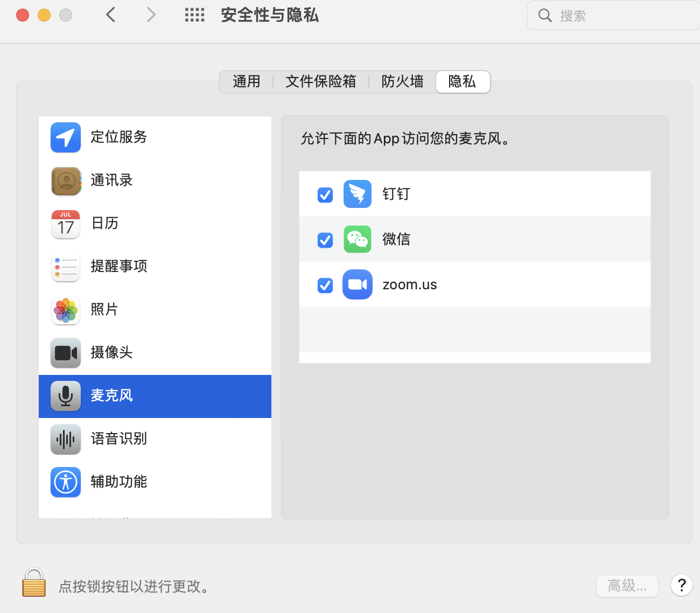The image size is (700, 613).
Task: Click the Accessibility (辅助功能) icon
Action: (x=66, y=482)
